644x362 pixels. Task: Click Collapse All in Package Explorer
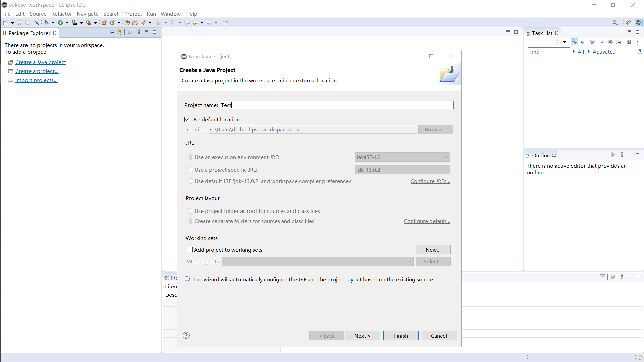click(x=112, y=32)
